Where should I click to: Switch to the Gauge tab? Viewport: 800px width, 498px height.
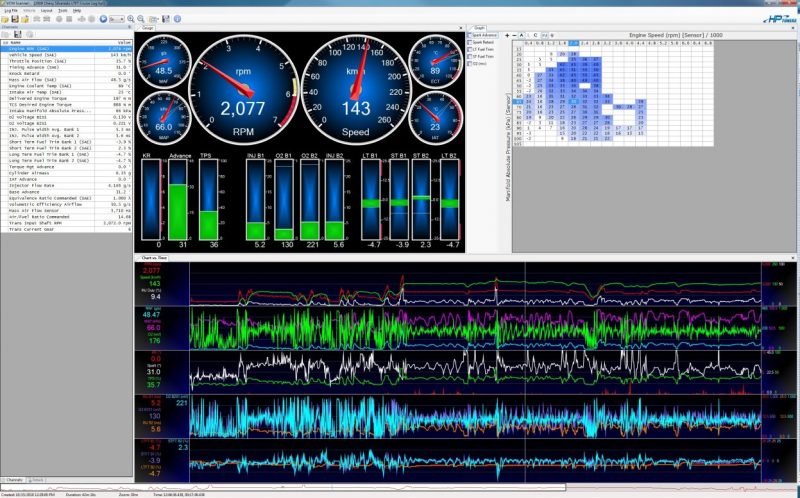147,27
